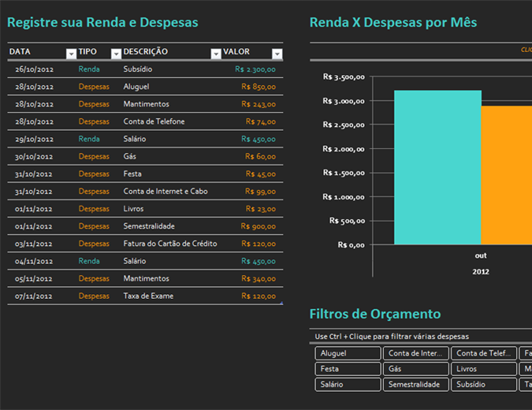Select the Salário filter button
The width and height of the screenshot is (532, 410).
click(x=348, y=385)
